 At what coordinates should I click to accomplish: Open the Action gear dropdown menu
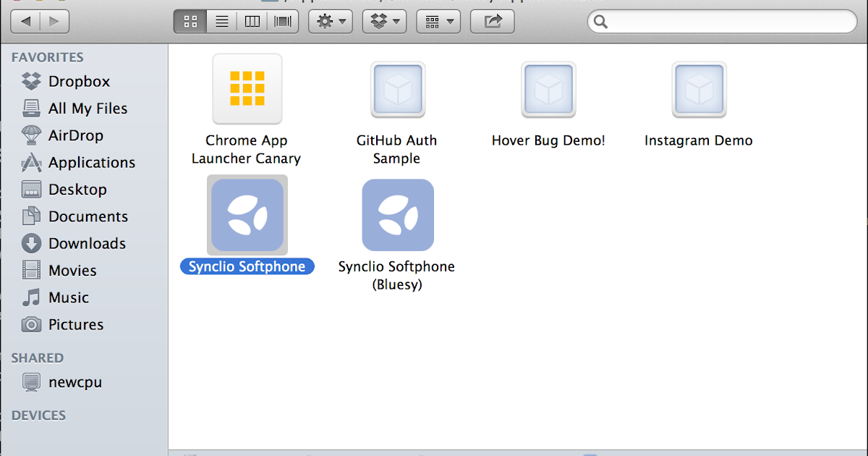coord(330,21)
